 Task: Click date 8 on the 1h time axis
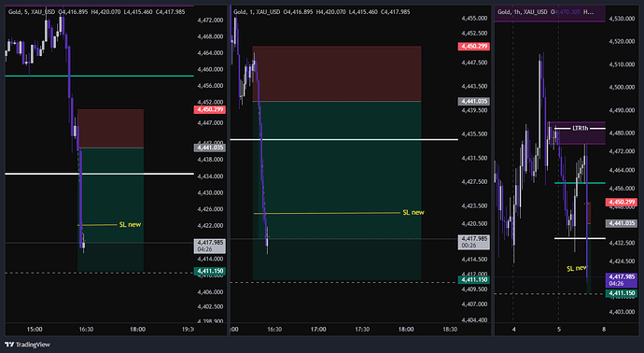coord(603,329)
